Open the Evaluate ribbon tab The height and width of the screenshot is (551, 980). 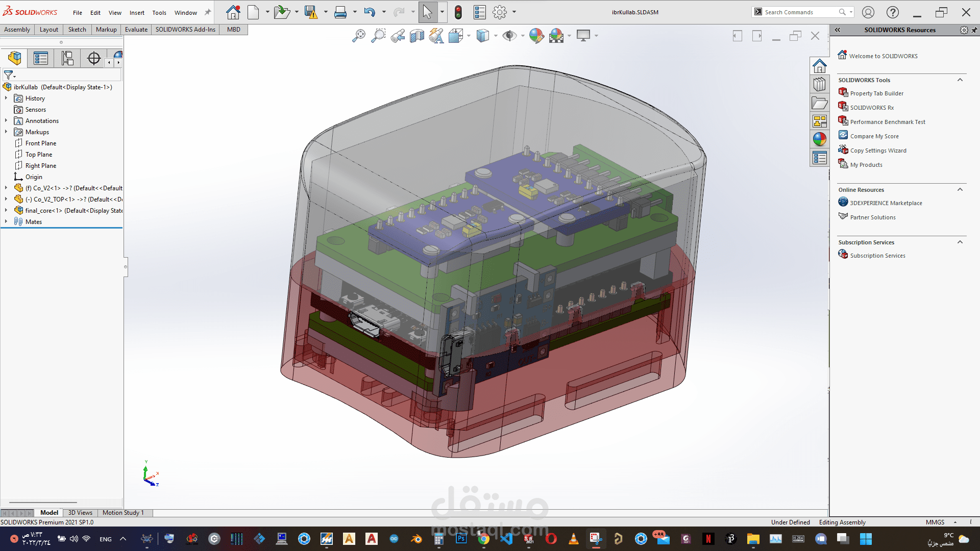click(136, 30)
